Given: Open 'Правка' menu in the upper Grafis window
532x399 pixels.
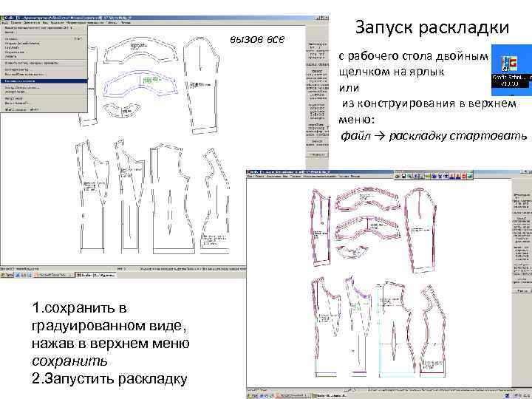Looking at the screenshot, I should click(16, 23).
